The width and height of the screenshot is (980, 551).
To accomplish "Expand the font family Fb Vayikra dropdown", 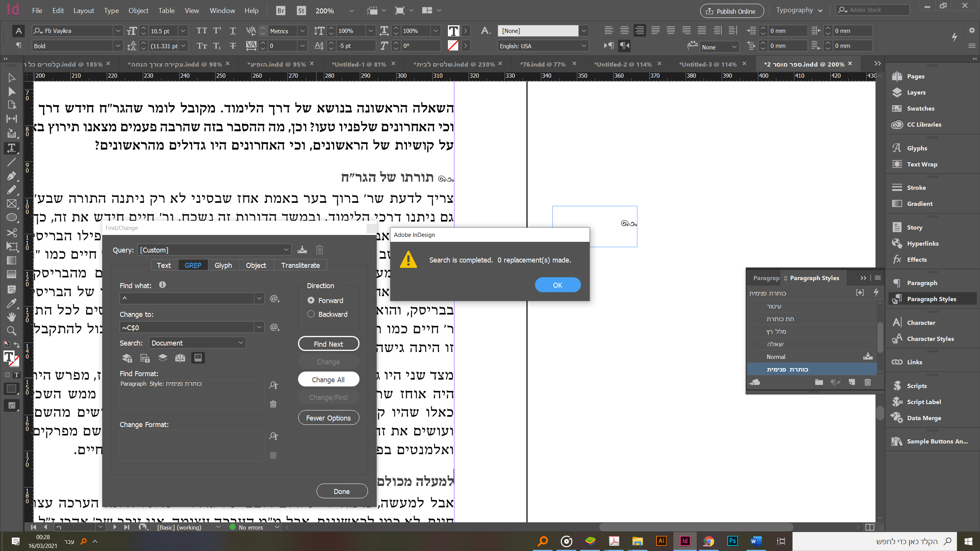I will tap(118, 31).
